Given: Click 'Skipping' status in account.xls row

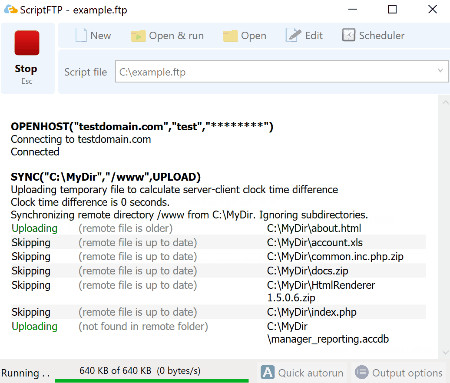Looking at the screenshot, I should click(x=31, y=242).
